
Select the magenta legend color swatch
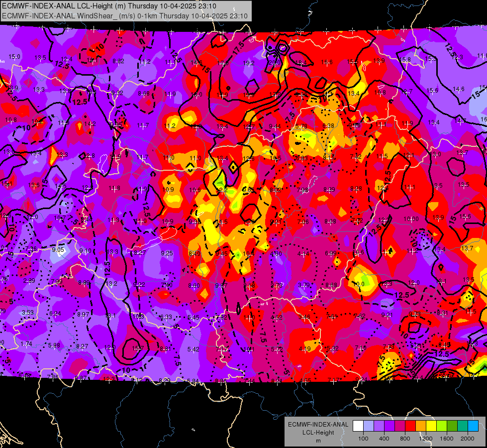(400, 426)
